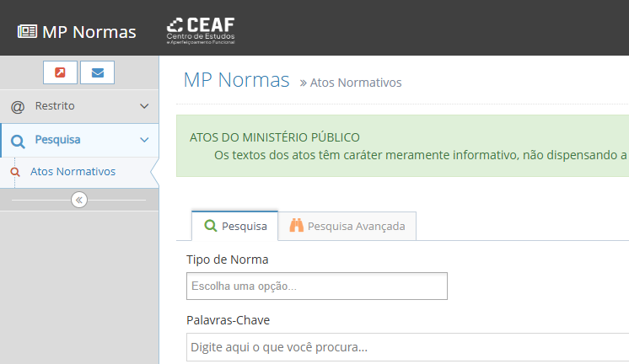
Task: Open the CEAF logo link
Action: (x=201, y=31)
